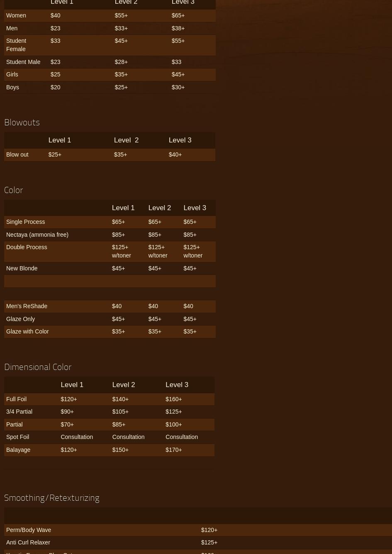Screen dimensions: 392x554
Task: Click the $170+ Balayage Level 3 price
Action: [x=173, y=450]
